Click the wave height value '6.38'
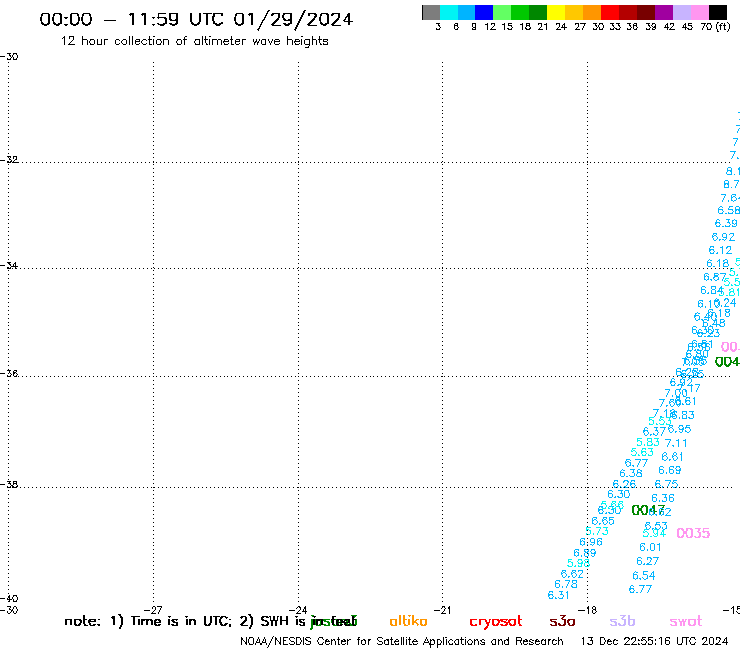The image size is (740, 650). click(631, 473)
